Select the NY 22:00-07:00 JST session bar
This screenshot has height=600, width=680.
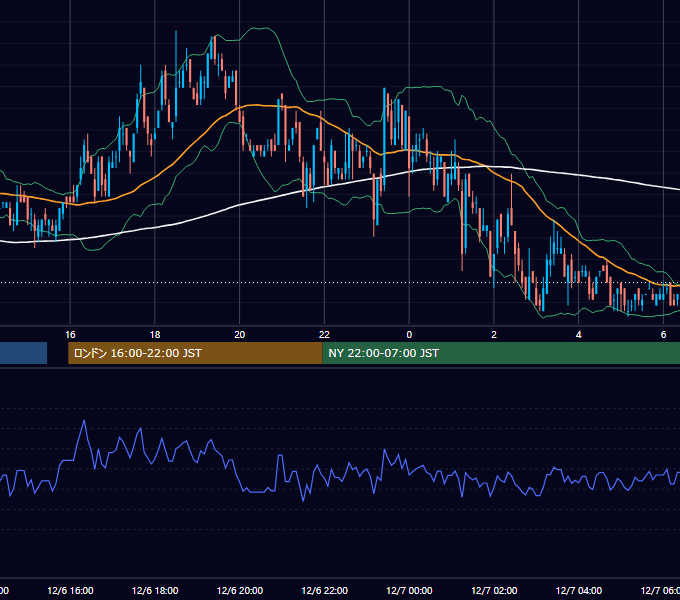coord(501,353)
